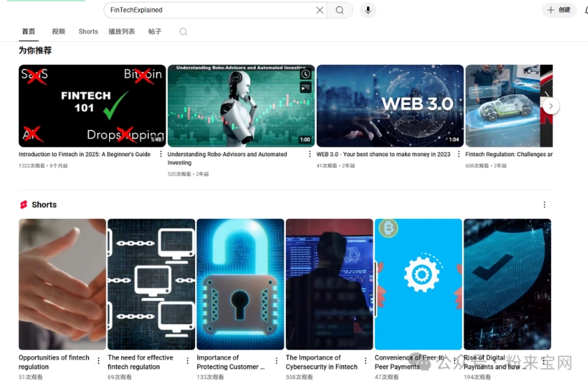Click the 1322次观看 view count text

click(x=31, y=166)
